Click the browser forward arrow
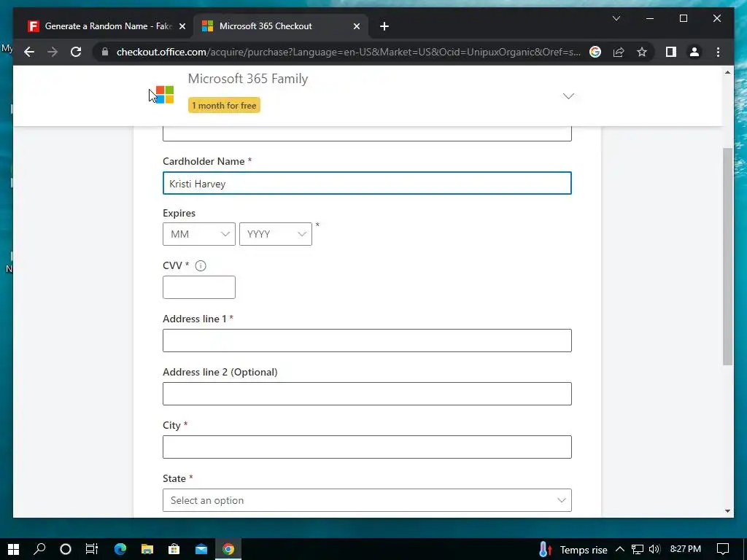 (x=53, y=52)
